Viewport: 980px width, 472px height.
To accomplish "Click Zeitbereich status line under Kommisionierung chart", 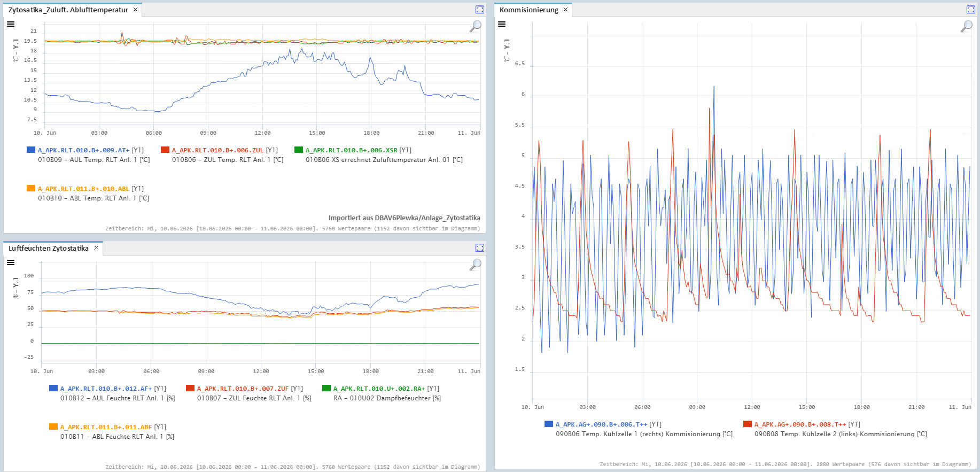I will pyautogui.click(x=785, y=464).
